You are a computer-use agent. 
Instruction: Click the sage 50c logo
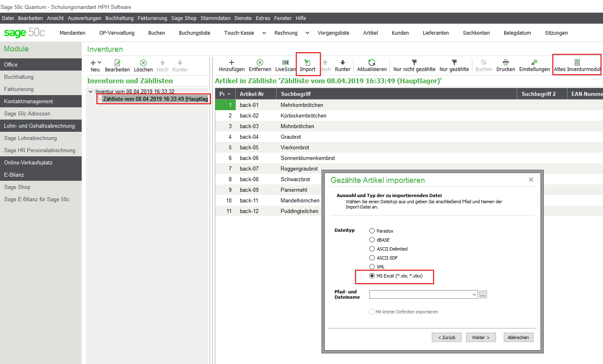[25, 33]
